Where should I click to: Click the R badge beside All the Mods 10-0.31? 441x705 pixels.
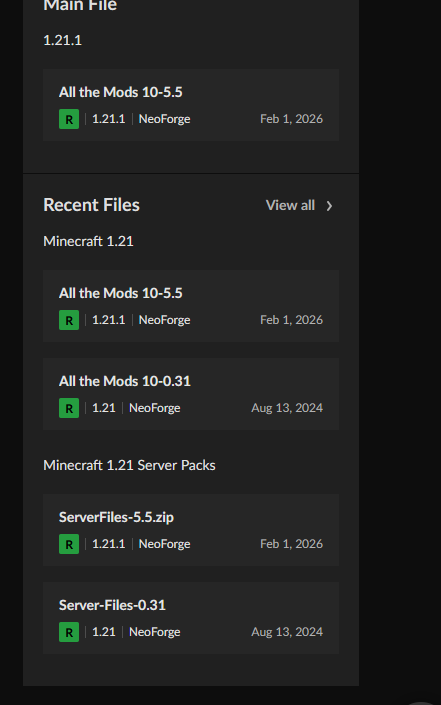click(69, 408)
